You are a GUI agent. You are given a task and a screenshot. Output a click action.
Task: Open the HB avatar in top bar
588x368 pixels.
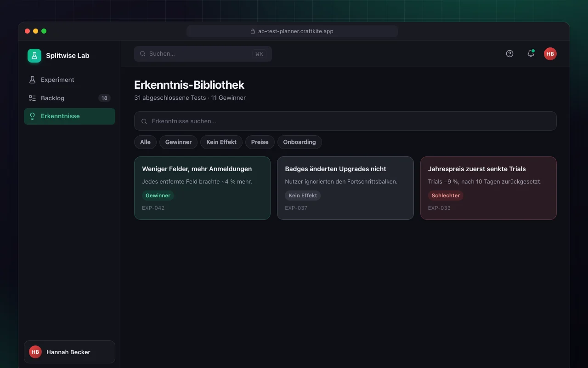click(550, 54)
